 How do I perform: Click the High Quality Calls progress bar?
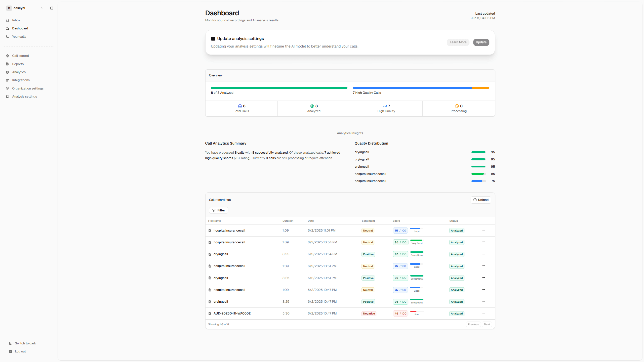[421, 88]
